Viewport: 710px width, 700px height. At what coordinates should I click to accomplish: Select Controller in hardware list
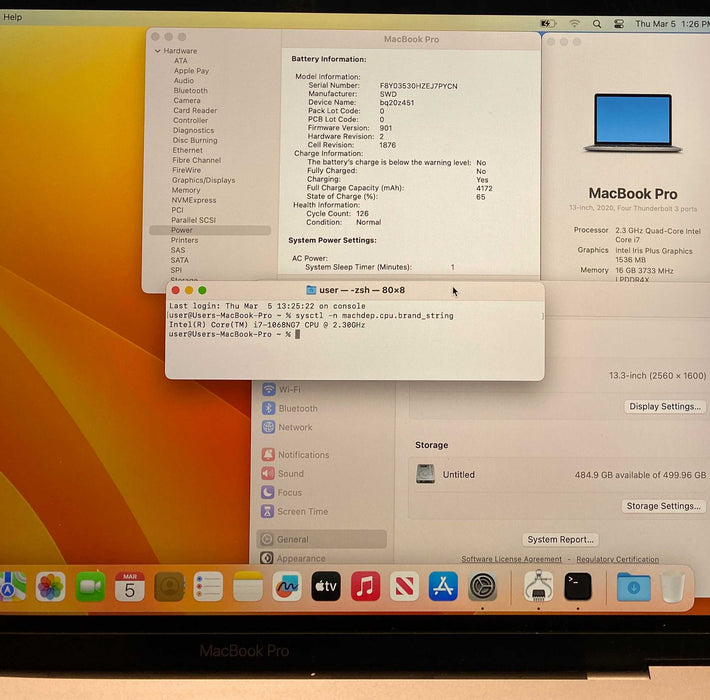[x=190, y=120]
